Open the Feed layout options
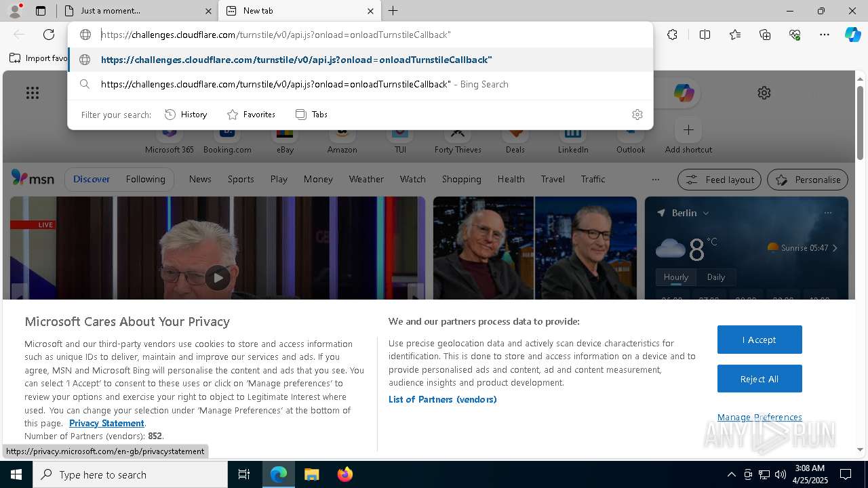 (x=719, y=180)
